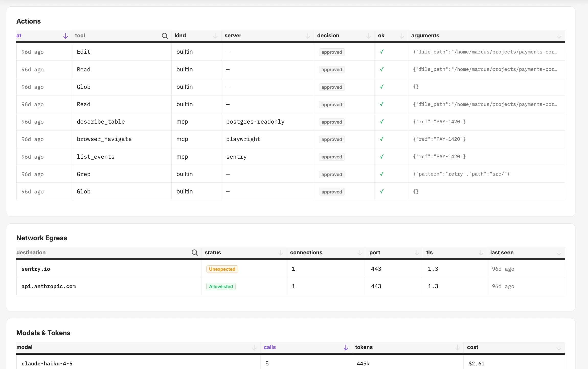
Task: Click the sentry.io destination
Action: (36, 269)
